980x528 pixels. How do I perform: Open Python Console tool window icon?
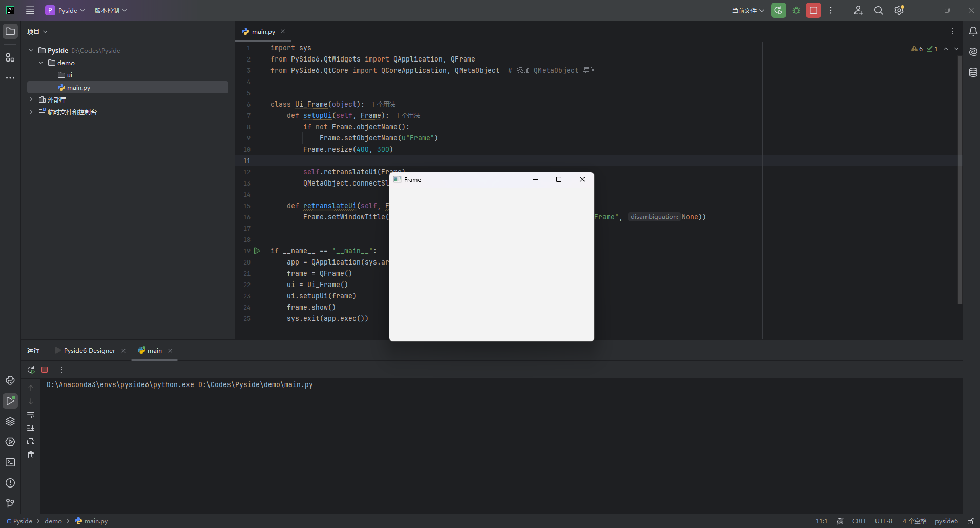pyautogui.click(x=10, y=380)
